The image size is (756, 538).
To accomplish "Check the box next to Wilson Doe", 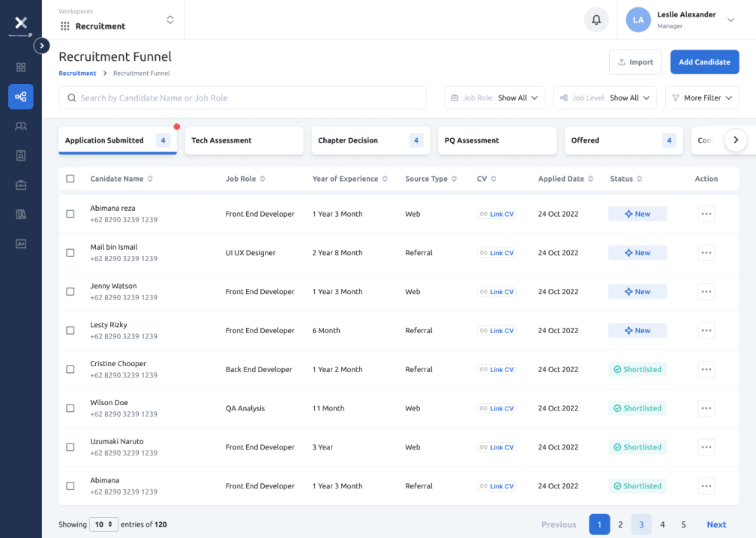I will point(70,408).
